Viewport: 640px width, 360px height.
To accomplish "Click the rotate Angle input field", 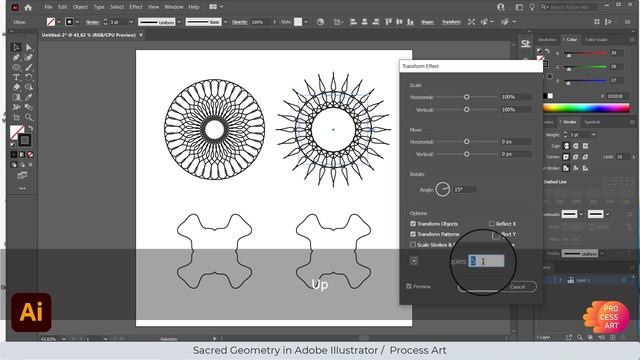I will pyautogui.click(x=464, y=189).
